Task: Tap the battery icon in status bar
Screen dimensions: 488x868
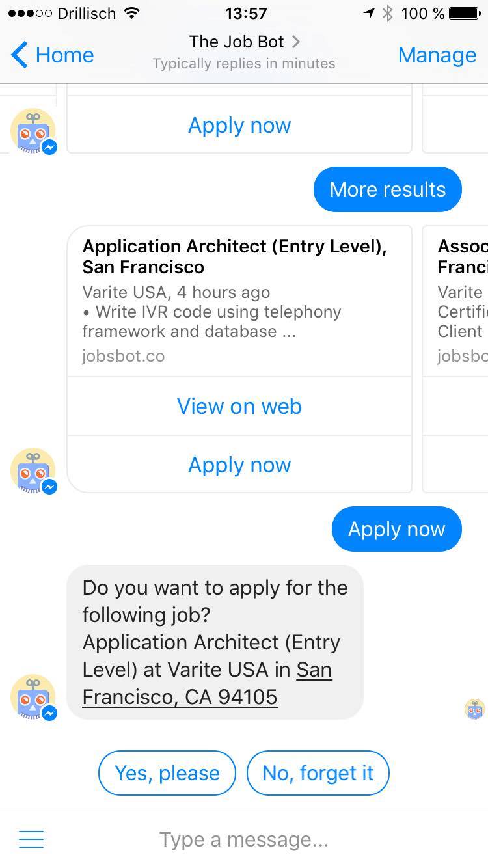Action: [x=464, y=13]
